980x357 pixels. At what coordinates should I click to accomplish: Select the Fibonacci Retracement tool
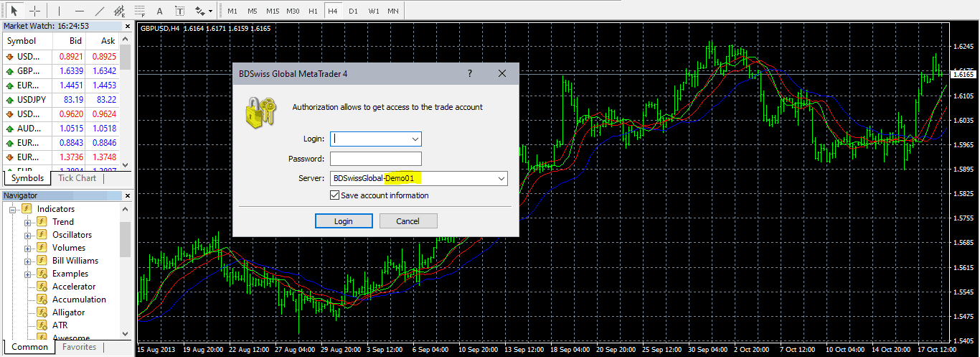point(139,11)
